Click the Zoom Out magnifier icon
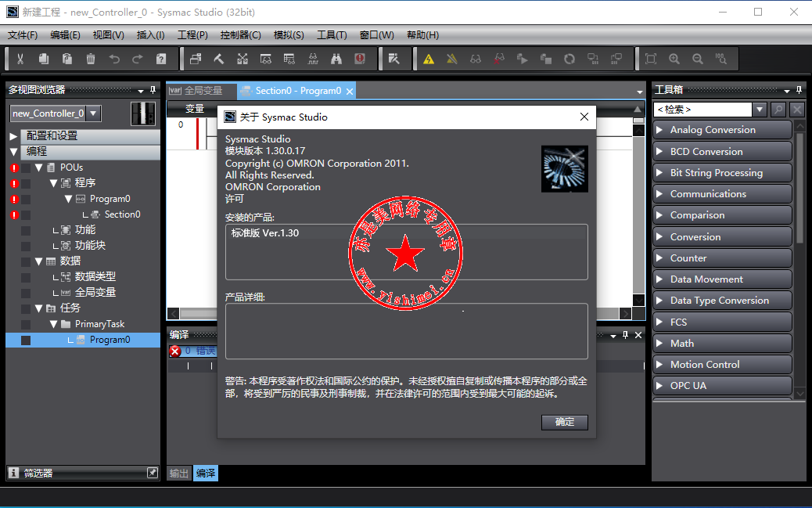This screenshot has height=508, width=812. pyautogui.click(x=698, y=59)
